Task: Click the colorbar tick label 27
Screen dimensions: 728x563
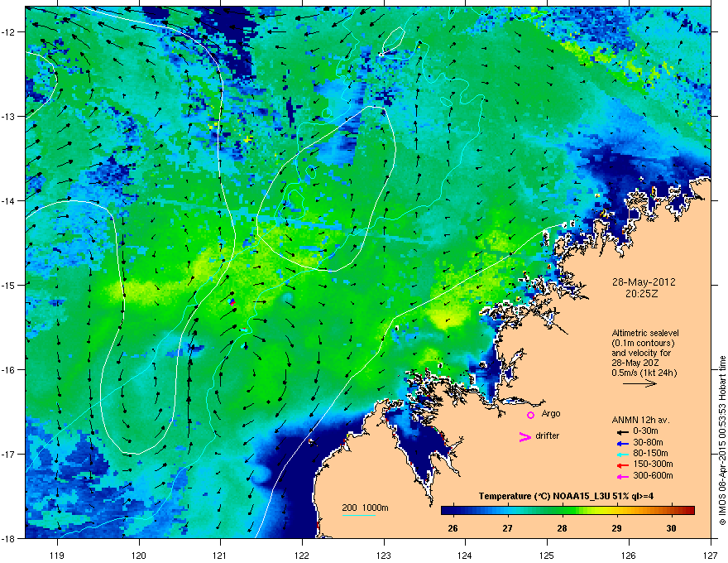Action: (507, 528)
